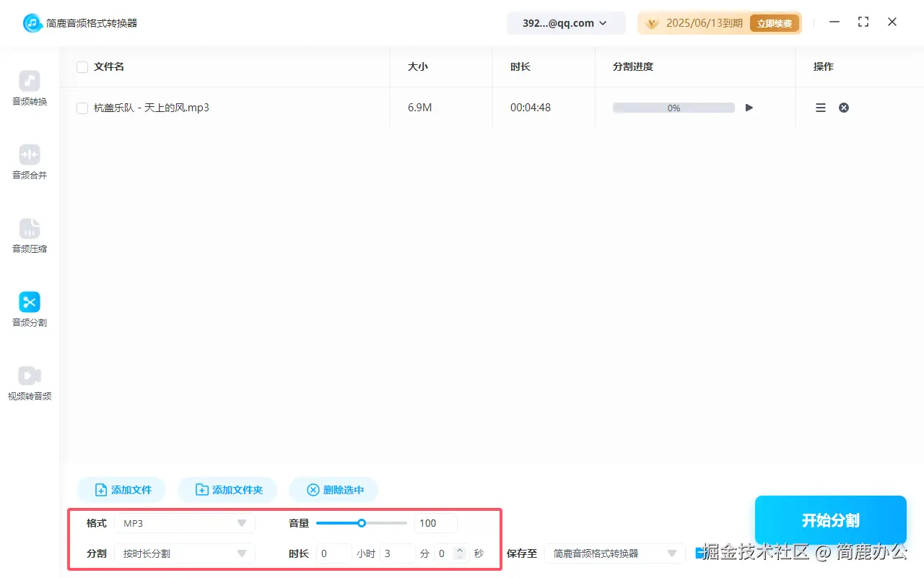Image resolution: width=924 pixels, height=578 pixels.
Task: Click the 添加文件 button
Action: coord(121,490)
